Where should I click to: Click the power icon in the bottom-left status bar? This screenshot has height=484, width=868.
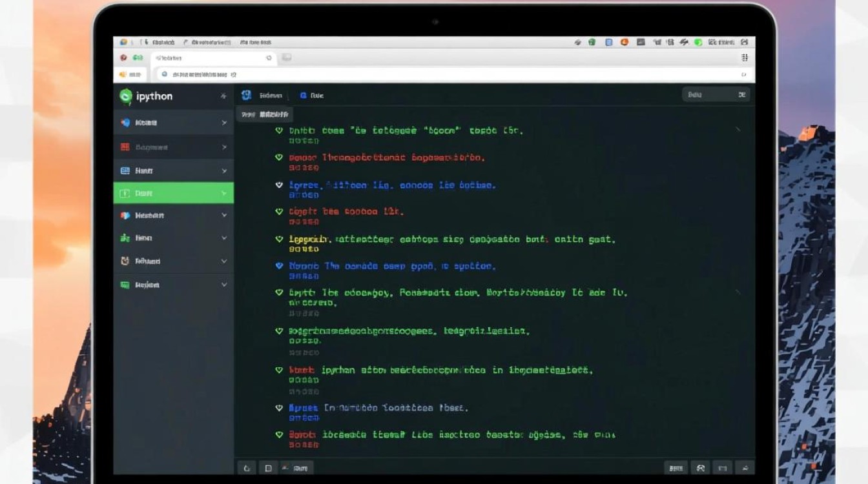246,468
